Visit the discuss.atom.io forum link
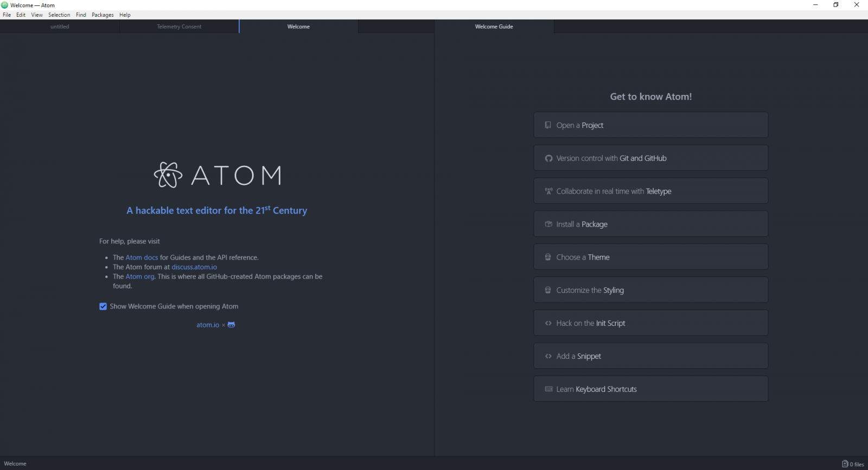Screen dimensions: 868x470 pyautogui.click(x=194, y=267)
